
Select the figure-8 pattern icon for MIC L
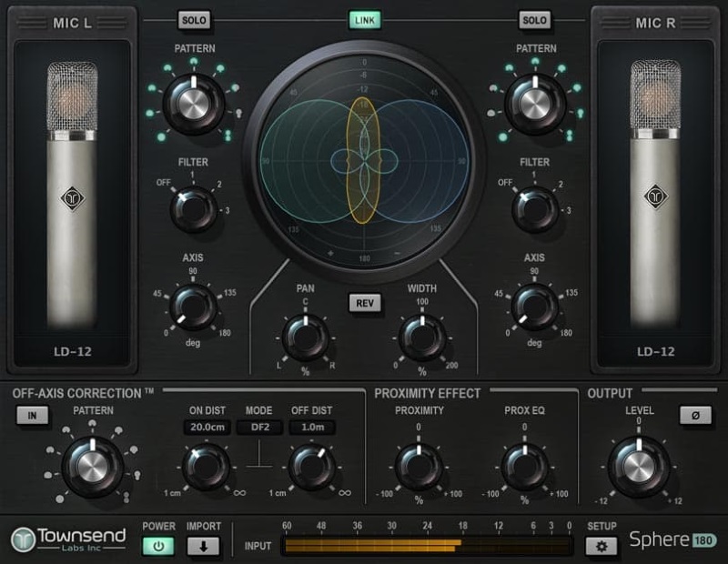tap(228, 136)
